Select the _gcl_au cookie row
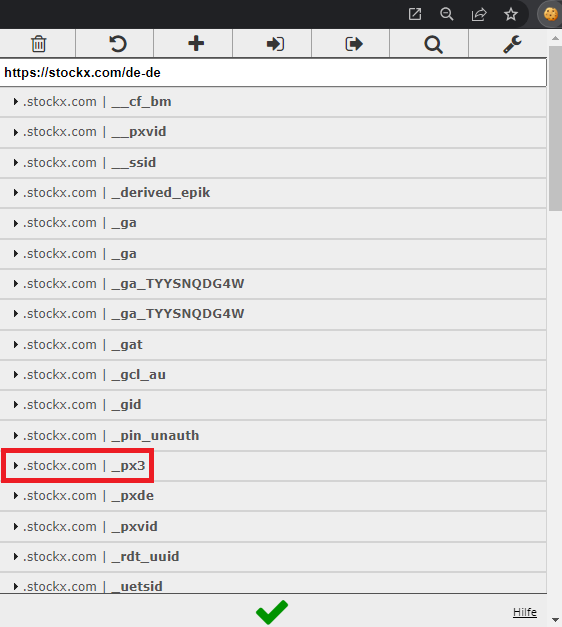 (x=273, y=375)
